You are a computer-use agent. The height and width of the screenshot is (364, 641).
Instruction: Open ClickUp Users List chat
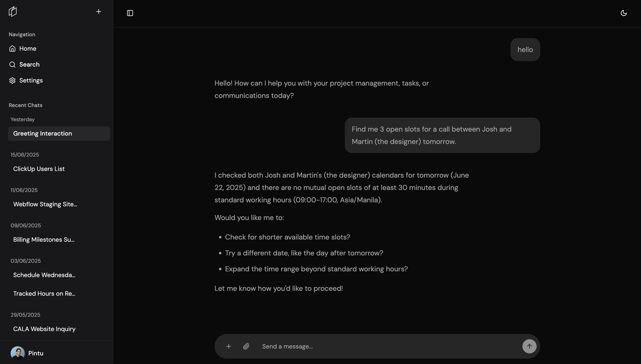click(x=39, y=169)
